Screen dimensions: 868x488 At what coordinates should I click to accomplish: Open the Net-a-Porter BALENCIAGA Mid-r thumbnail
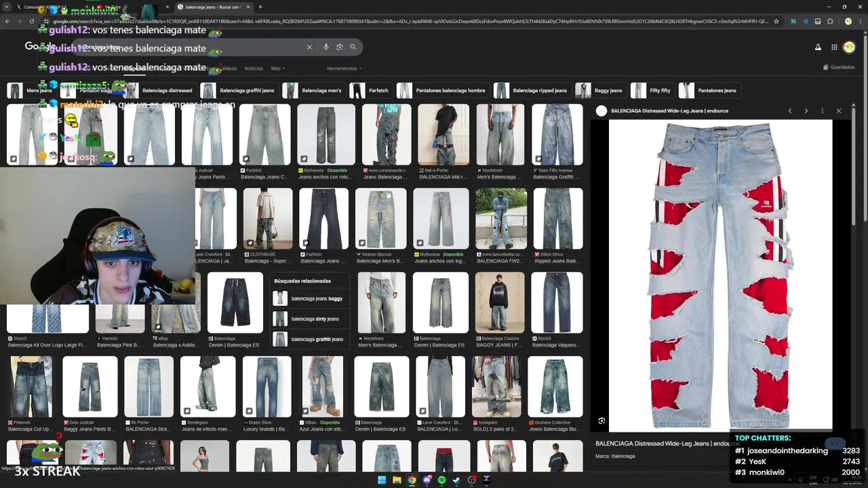(443, 134)
